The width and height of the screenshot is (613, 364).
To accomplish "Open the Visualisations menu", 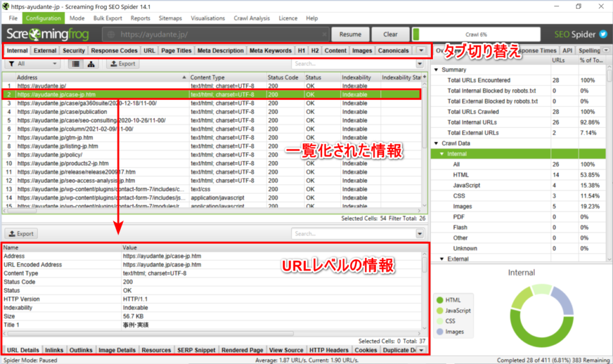I will coord(208,18).
